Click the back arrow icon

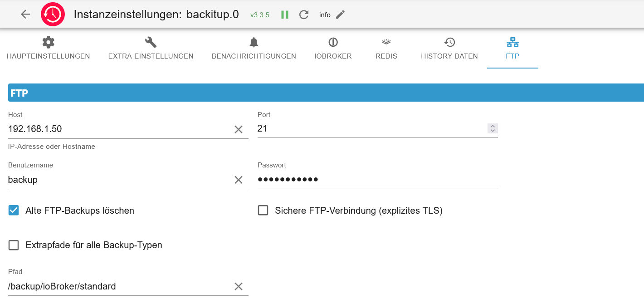click(25, 15)
